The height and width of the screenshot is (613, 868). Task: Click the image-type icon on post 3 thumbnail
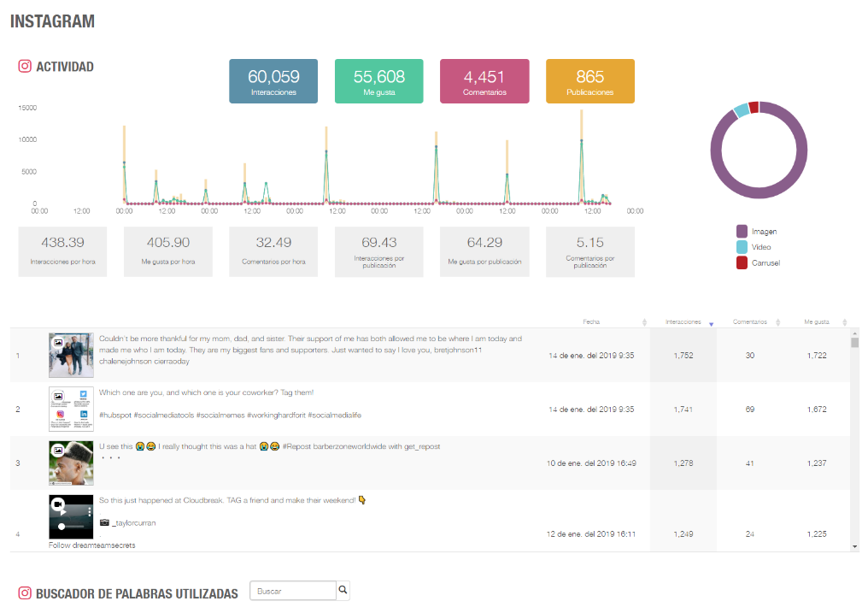click(x=58, y=449)
